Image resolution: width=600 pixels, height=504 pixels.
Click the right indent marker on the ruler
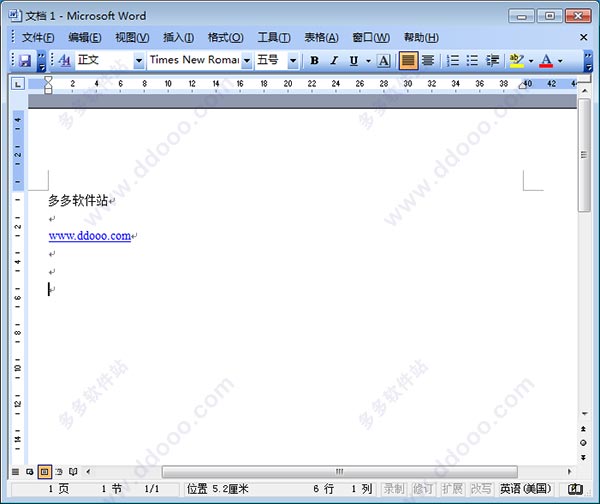pos(523,86)
